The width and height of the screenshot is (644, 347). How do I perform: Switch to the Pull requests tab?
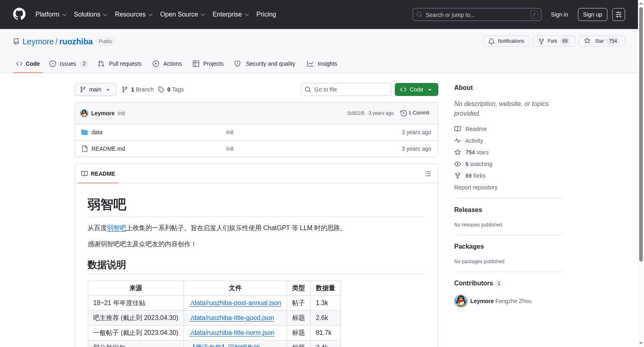pos(120,64)
